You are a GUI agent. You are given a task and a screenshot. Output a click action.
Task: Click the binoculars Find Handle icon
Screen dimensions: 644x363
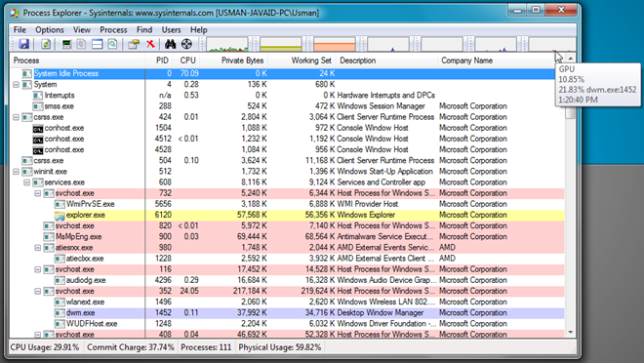[x=170, y=44]
